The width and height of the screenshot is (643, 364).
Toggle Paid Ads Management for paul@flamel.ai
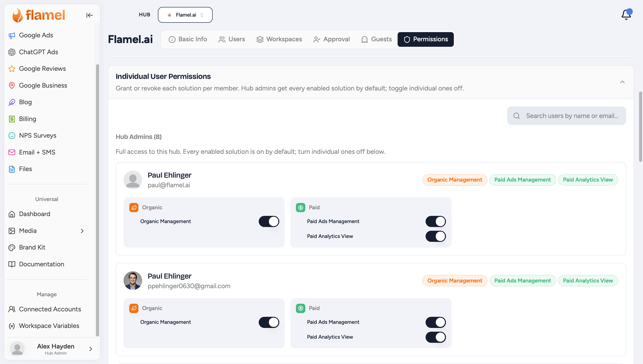(x=436, y=222)
